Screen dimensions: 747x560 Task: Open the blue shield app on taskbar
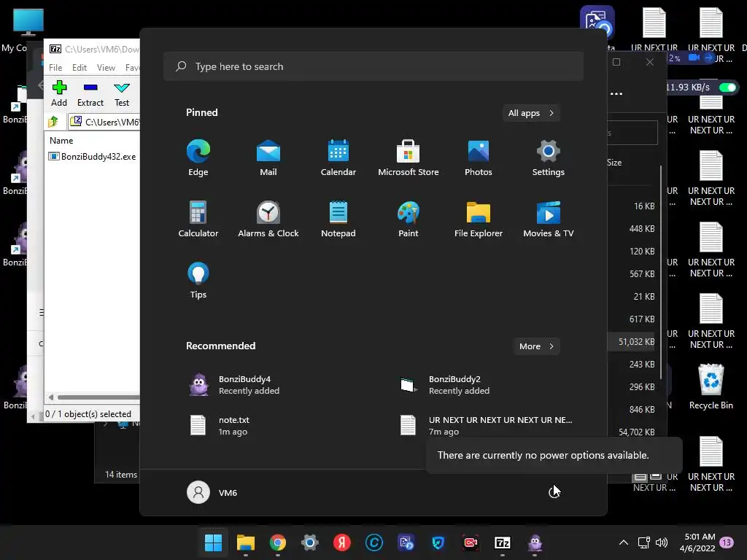tap(438, 542)
